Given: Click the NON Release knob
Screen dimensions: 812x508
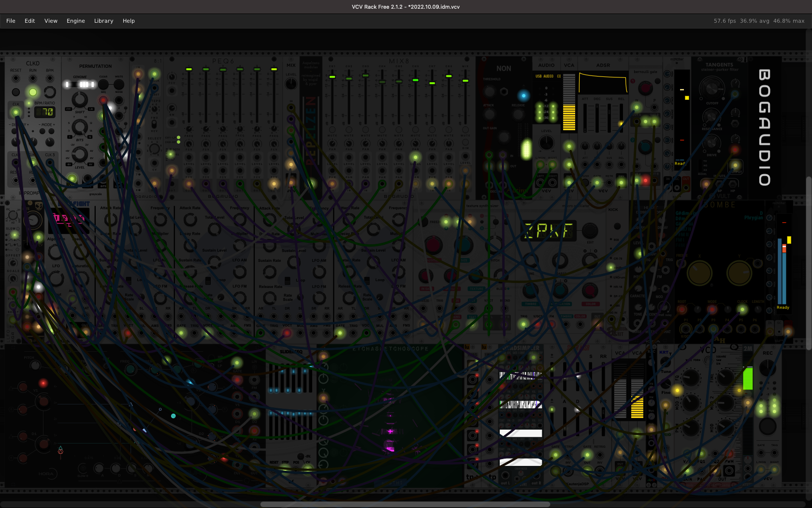Looking at the screenshot, I should pyautogui.click(x=518, y=115).
